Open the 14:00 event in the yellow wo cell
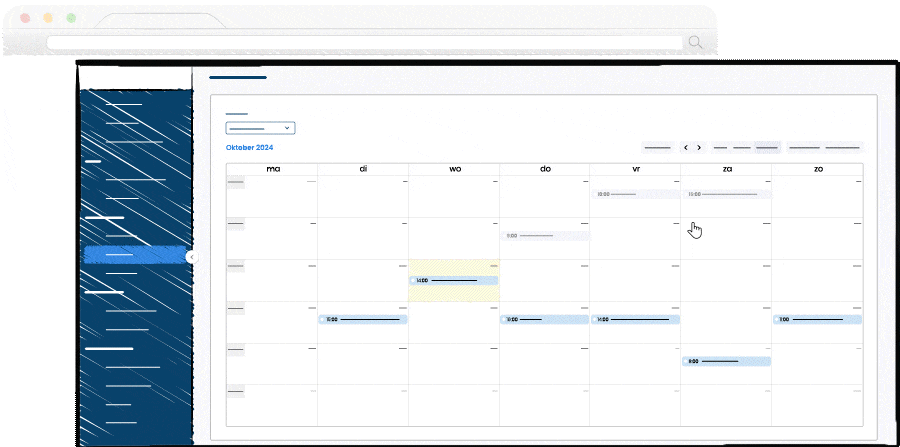 pyautogui.click(x=454, y=281)
